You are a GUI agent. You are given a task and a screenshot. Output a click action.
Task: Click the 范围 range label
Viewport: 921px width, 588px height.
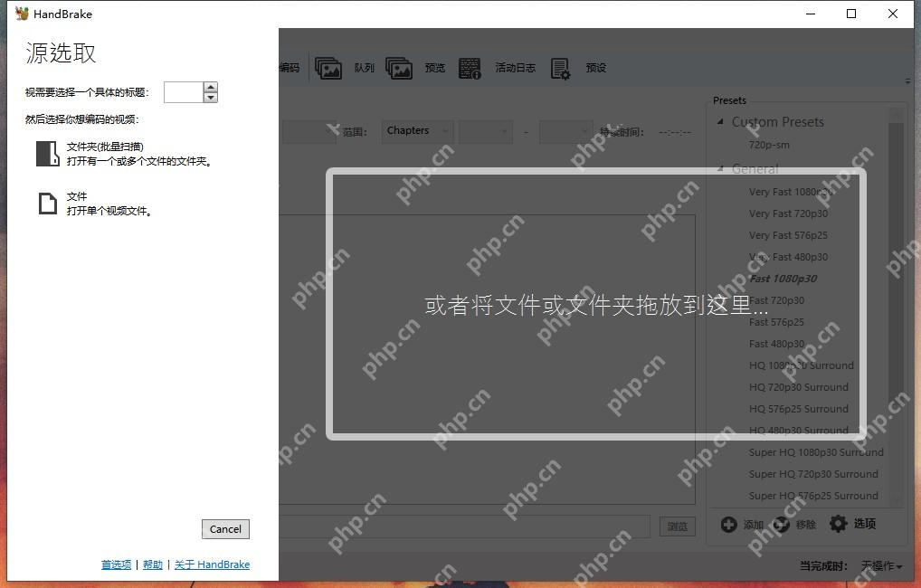click(355, 132)
